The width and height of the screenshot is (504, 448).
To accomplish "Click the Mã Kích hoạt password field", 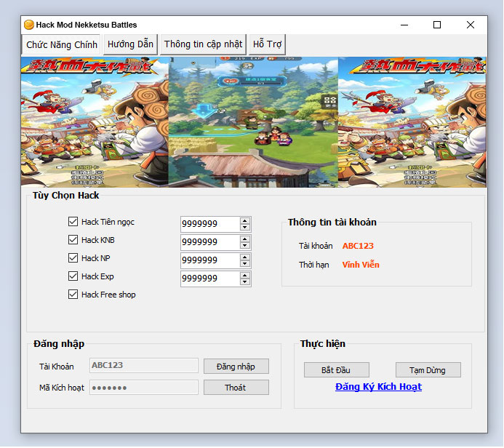I will tap(144, 387).
